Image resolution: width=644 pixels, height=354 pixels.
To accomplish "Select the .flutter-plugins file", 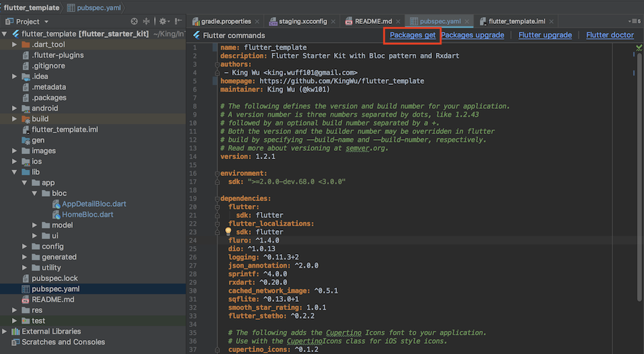I will [x=57, y=55].
